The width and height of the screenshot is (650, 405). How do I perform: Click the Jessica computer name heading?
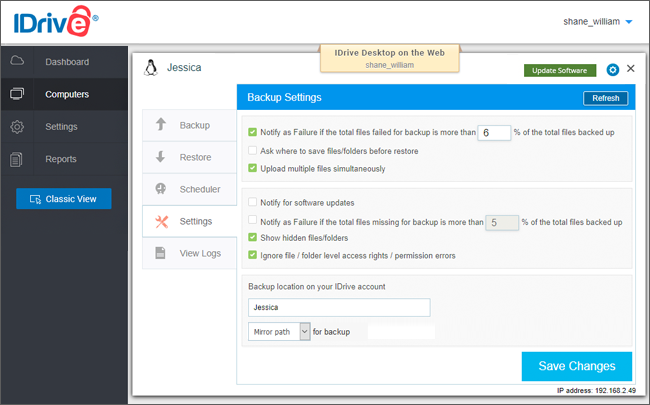point(184,68)
